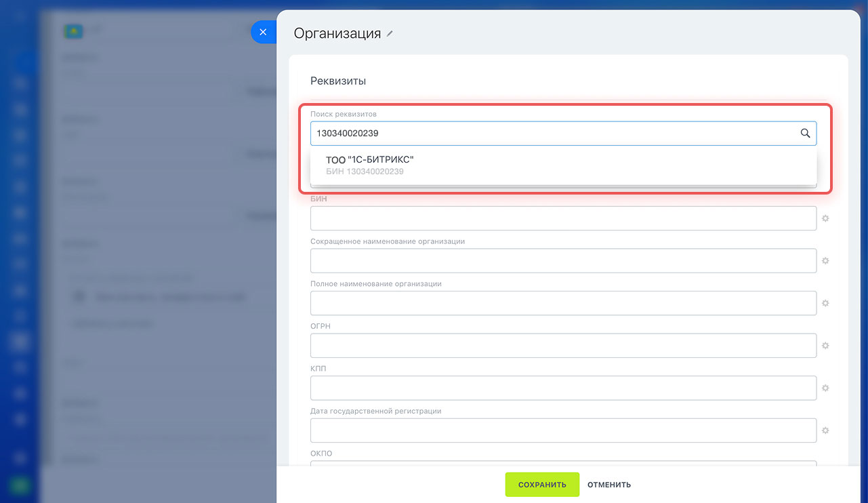Close the Организация slider panel
The width and height of the screenshot is (868, 503).
(x=263, y=32)
